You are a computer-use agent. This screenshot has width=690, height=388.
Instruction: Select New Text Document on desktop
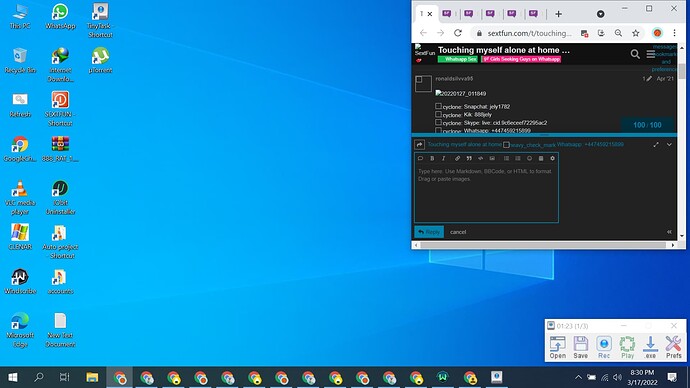(60, 330)
